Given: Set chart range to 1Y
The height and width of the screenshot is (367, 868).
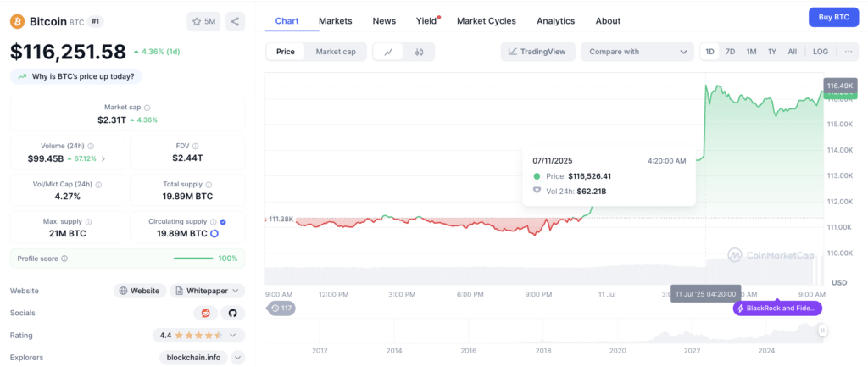Looking at the screenshot, I should (x=771, y=52).
